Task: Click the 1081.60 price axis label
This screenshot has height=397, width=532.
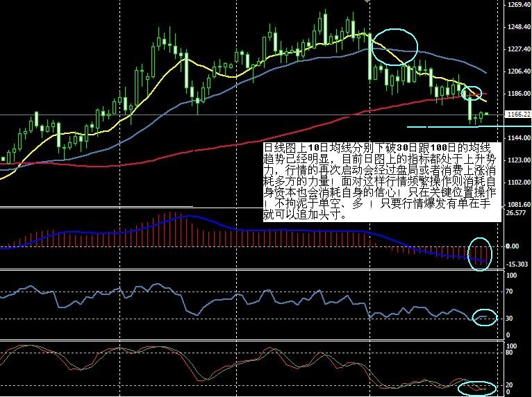Action: point(519,205)
